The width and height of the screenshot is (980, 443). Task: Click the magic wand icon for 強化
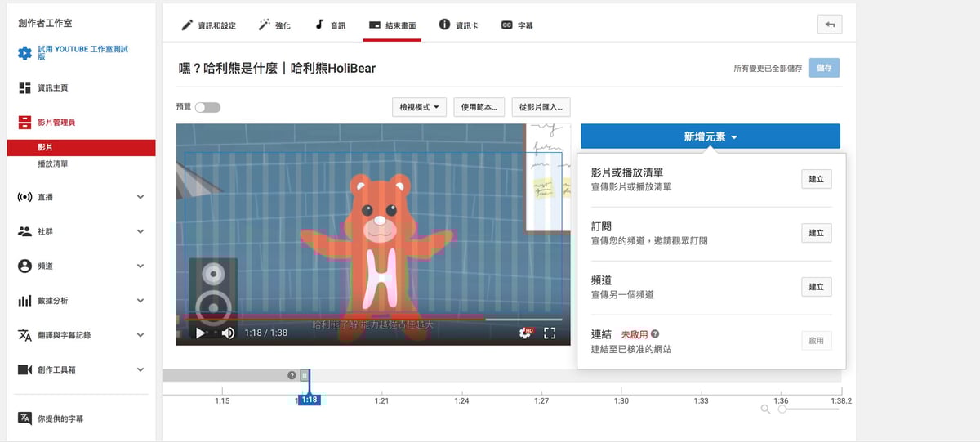264,25
